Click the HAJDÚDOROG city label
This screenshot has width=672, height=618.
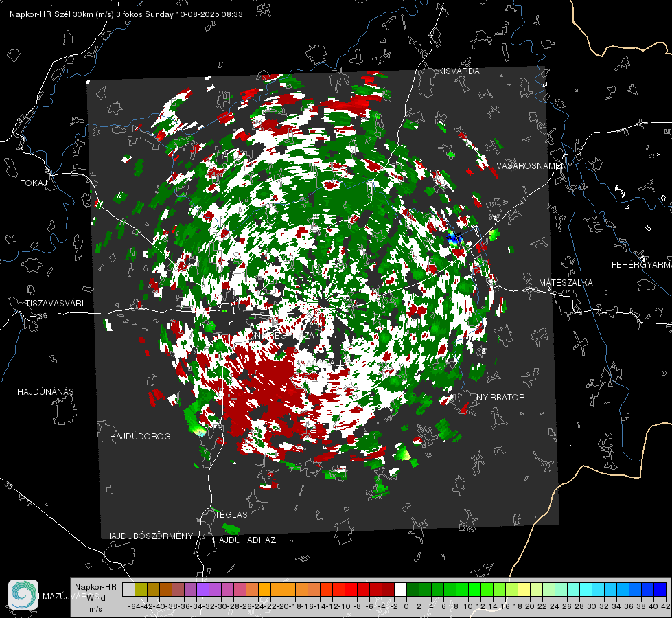coord(140,437)
